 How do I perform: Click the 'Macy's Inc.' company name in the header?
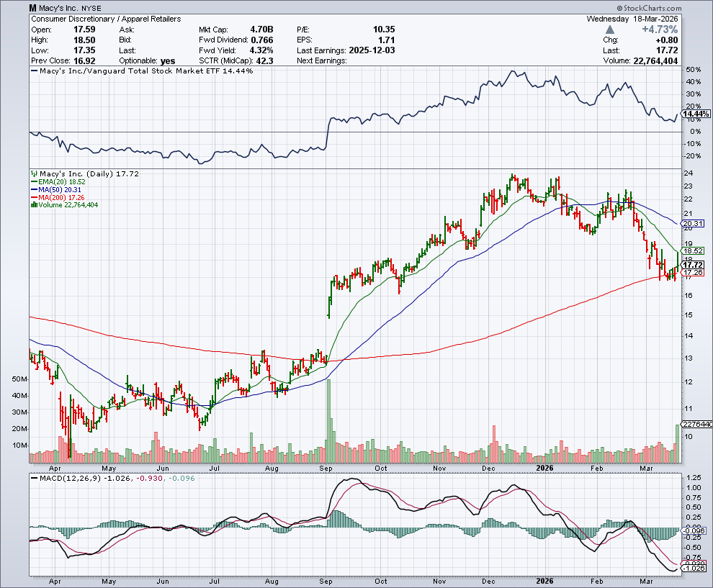(58, 8)
